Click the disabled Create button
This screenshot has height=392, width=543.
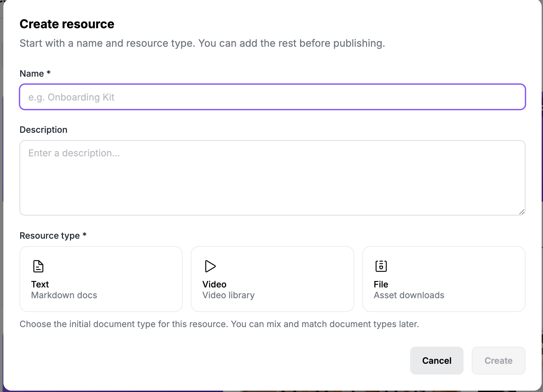[498, 360]
